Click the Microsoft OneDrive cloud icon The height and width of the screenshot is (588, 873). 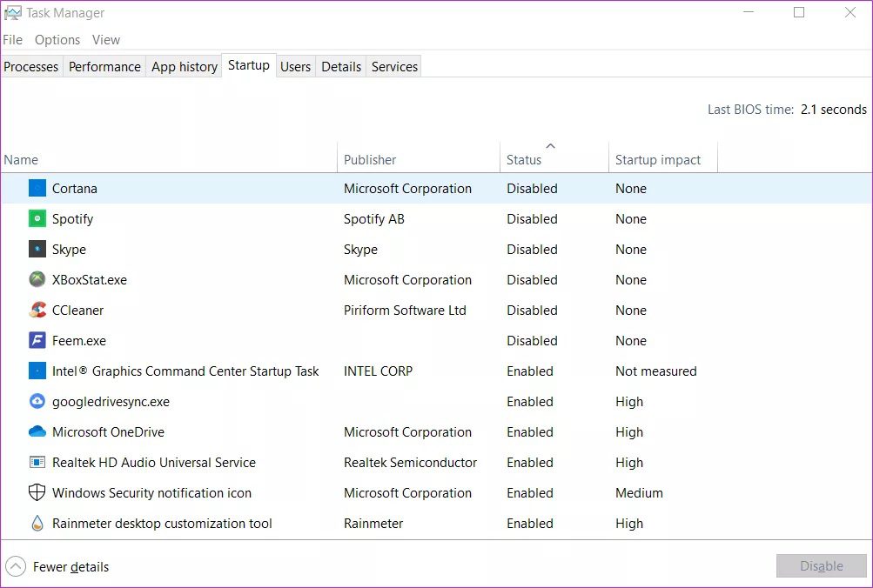pyautogui.click(x=37, y=431)
